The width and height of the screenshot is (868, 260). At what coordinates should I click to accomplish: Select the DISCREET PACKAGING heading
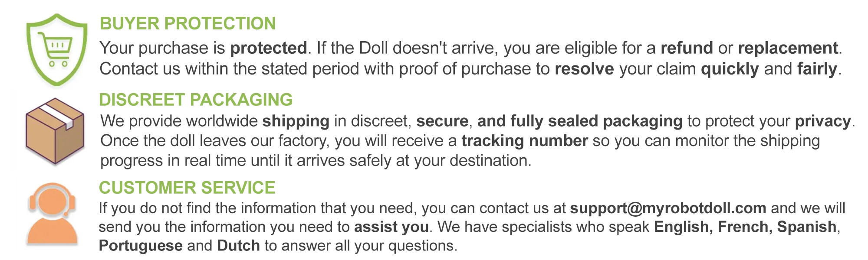click(195, 100)
